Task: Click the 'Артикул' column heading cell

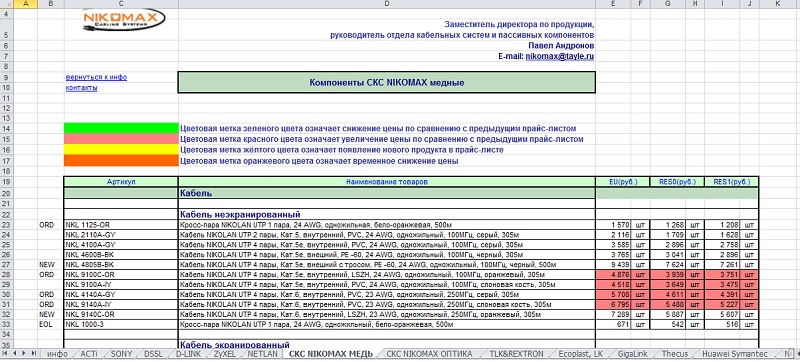Action: (x=121, y=182)
